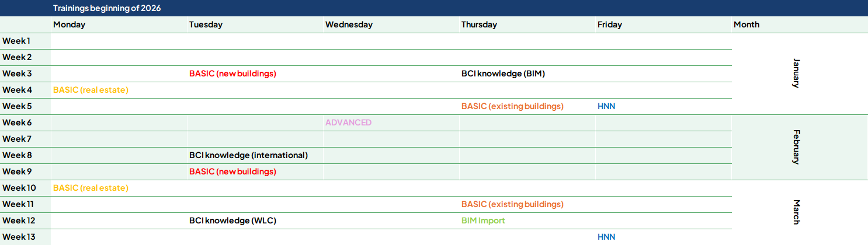Select BASIC (real estate) in Week 10
The height and width of the screenshot is (245, 868).
[91, 188]
